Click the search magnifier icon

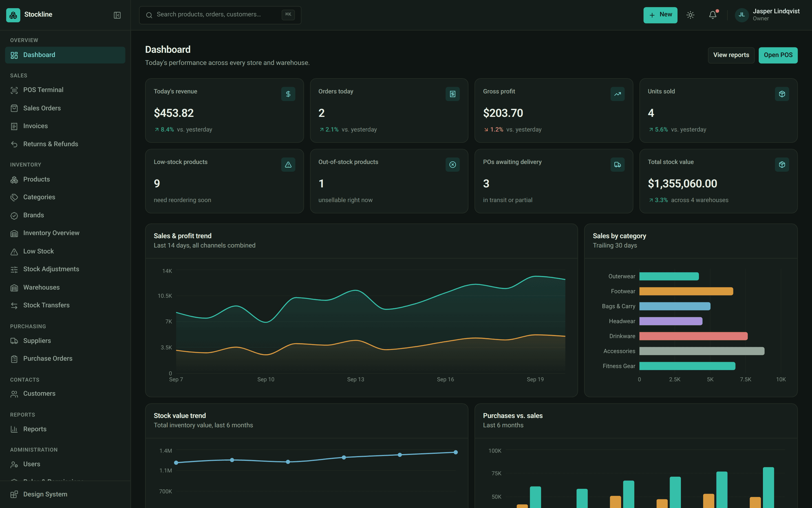coord(149,15)
